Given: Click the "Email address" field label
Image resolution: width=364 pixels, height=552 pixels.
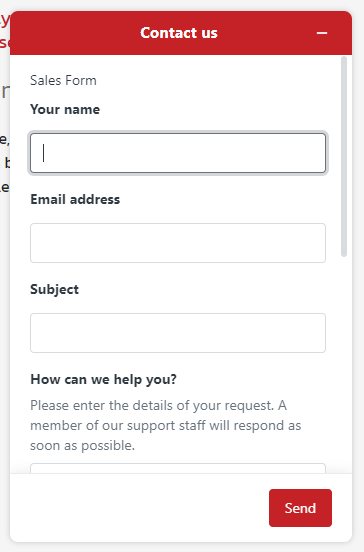Looking at the screenshot, I should click(x=75, y=200).
